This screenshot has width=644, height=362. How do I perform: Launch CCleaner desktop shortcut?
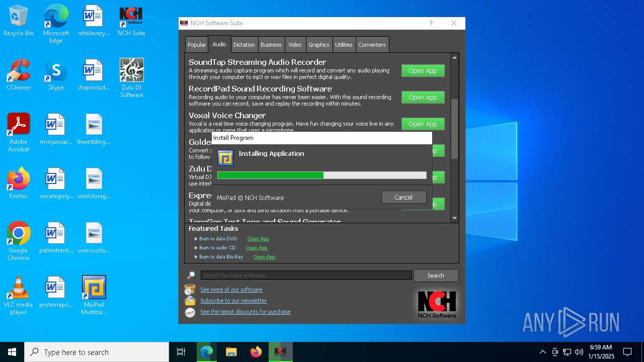tap(19, 75)
